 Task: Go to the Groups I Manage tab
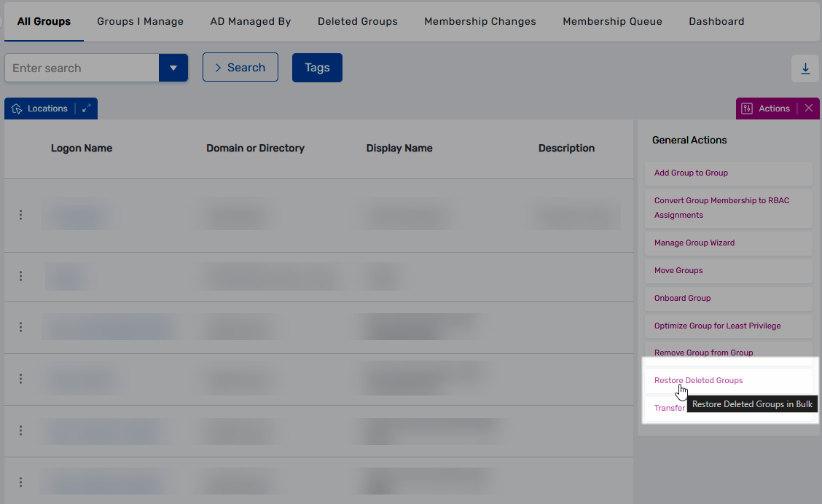pyautogui.click(x=140, y=21)
